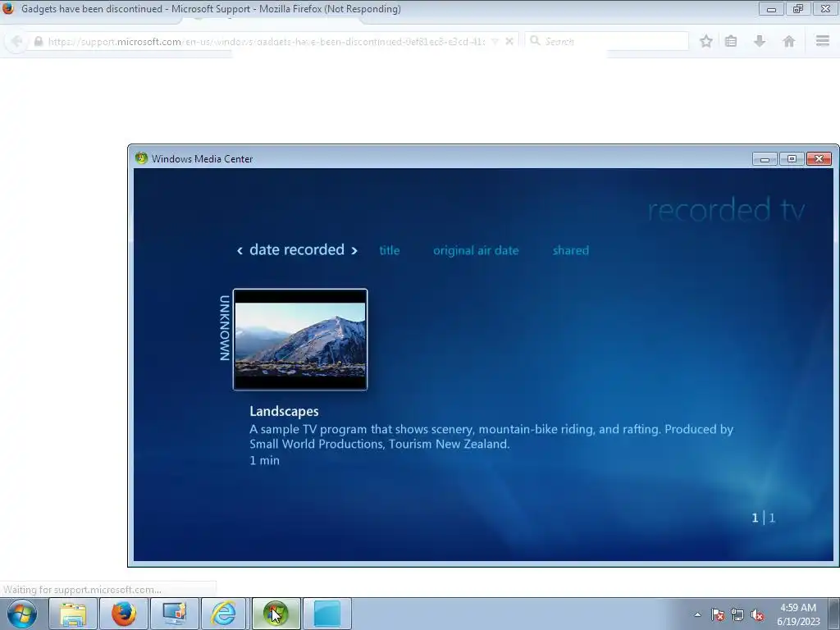Minimize the Windows Media Center window
This screenshot has height=630, width=840.
(x=765, y=158)
